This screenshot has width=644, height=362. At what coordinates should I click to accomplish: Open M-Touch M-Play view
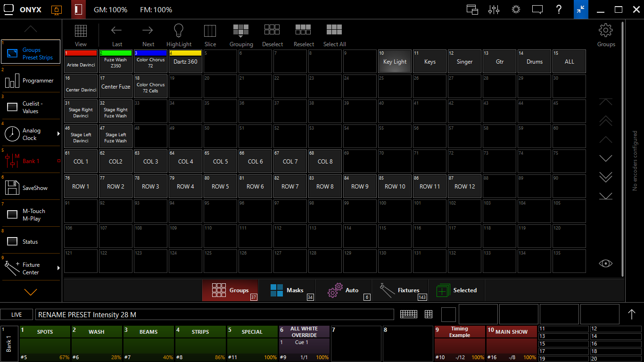(31, 214)
